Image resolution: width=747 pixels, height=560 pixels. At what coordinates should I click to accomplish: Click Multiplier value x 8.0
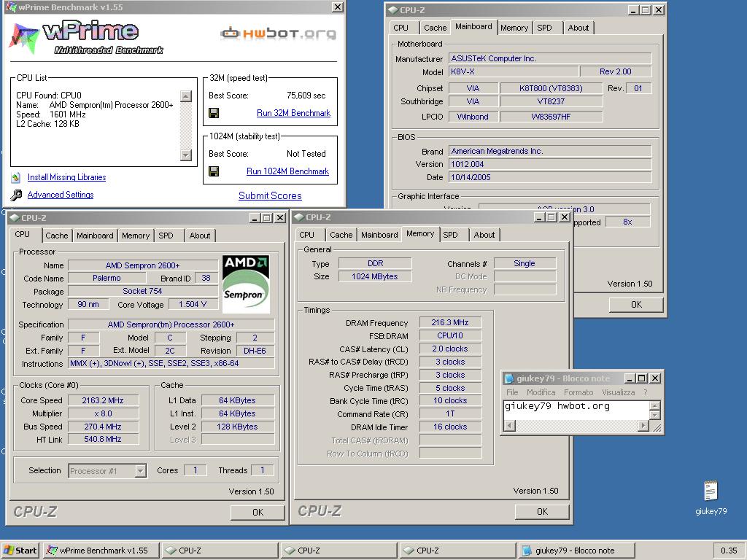pos(104,414)
